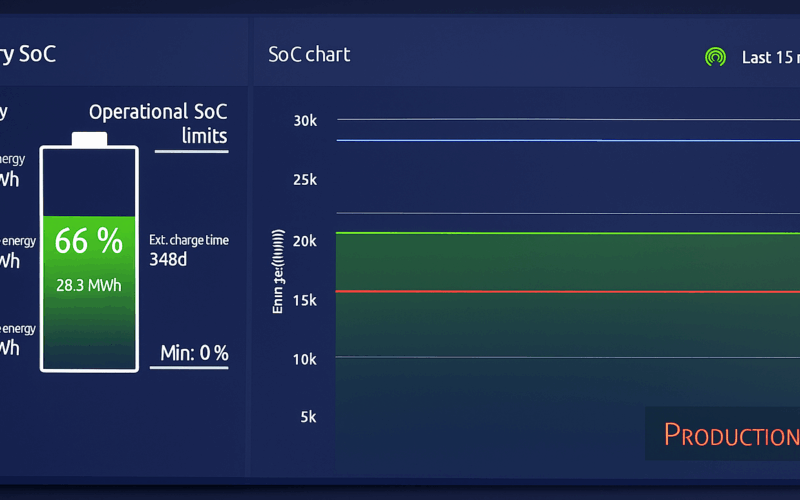Screen dimensions: 800x500
Task: Click the PRODUCTION environment badge
Action: 728,434
